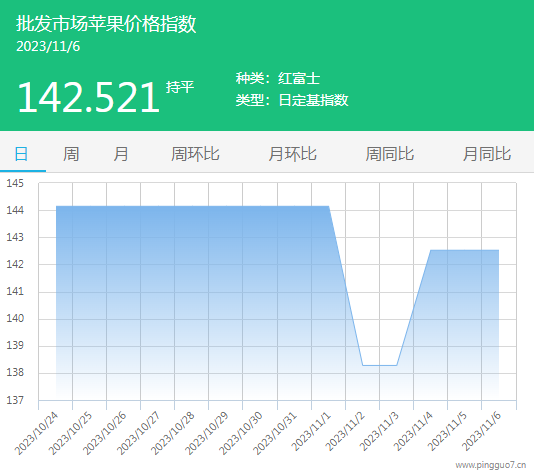Click the www.pingguo7.cn watermark link
The image size is (534, 476).
(x=490, y=465)
